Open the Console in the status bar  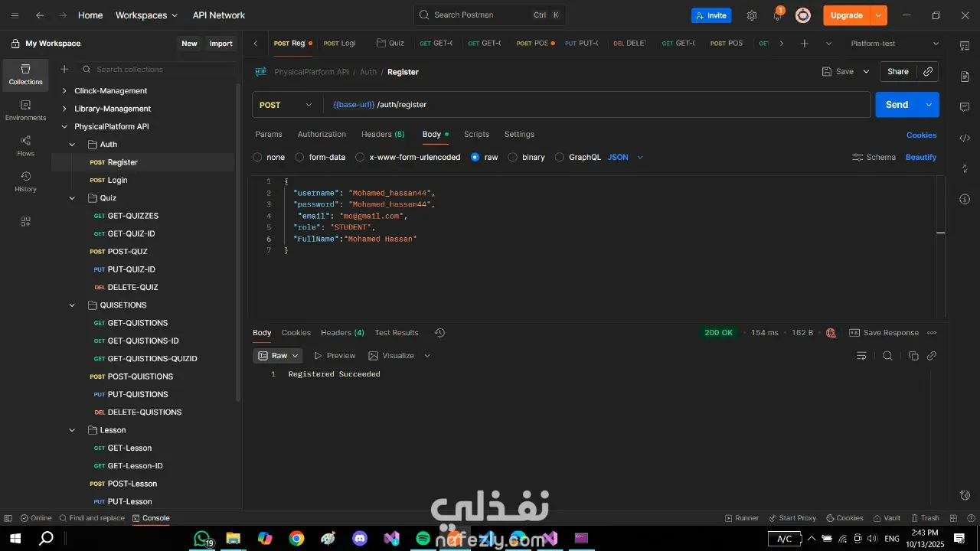(x=151, y=518)
